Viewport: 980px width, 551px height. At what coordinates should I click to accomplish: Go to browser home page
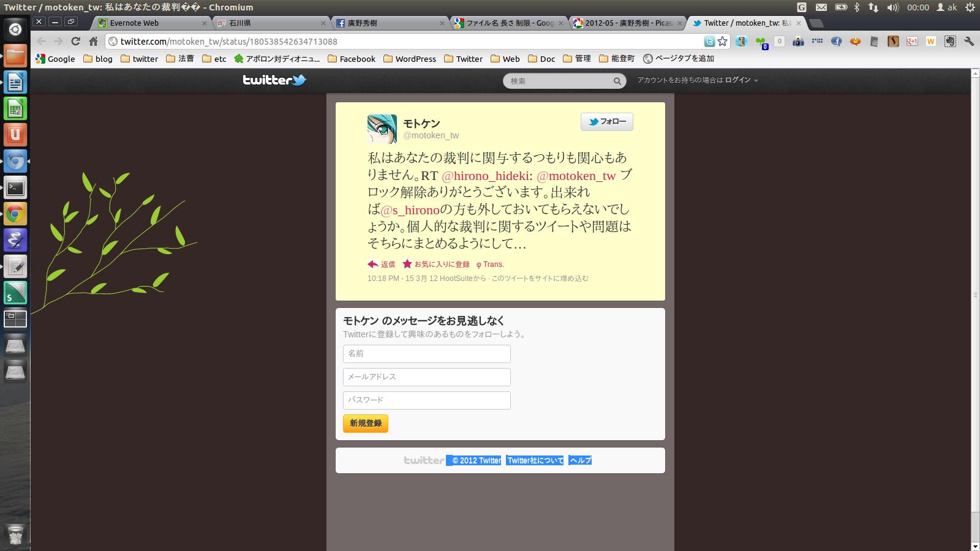(93, 41)
